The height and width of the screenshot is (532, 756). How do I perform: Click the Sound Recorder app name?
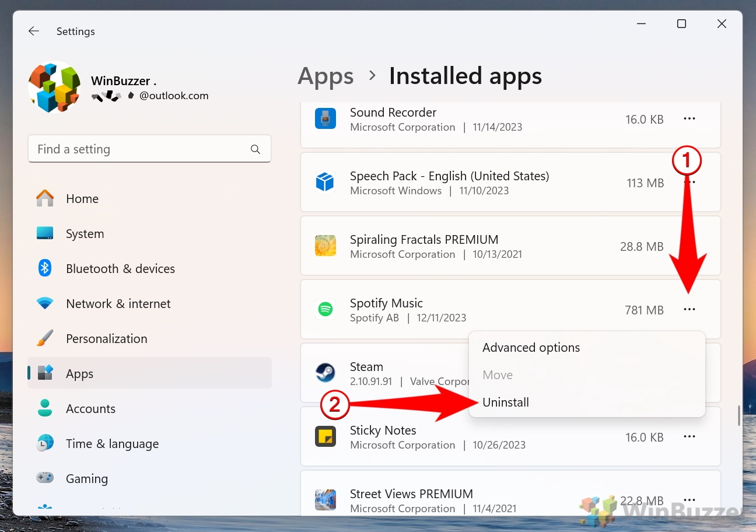coord(393,113)
